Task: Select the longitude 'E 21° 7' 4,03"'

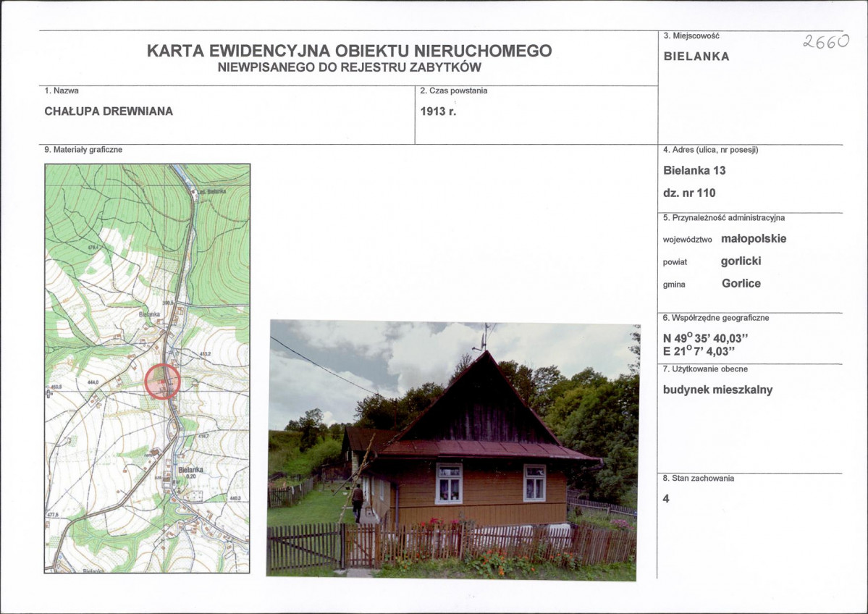Action: (x=699, y=352)
